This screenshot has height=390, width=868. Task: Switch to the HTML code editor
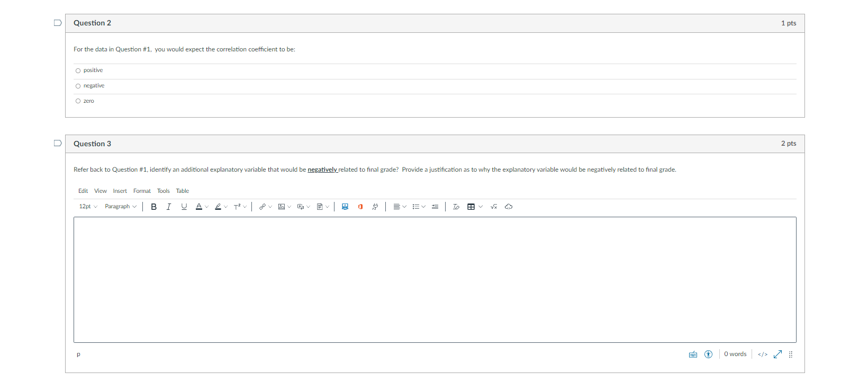(763, 354)
